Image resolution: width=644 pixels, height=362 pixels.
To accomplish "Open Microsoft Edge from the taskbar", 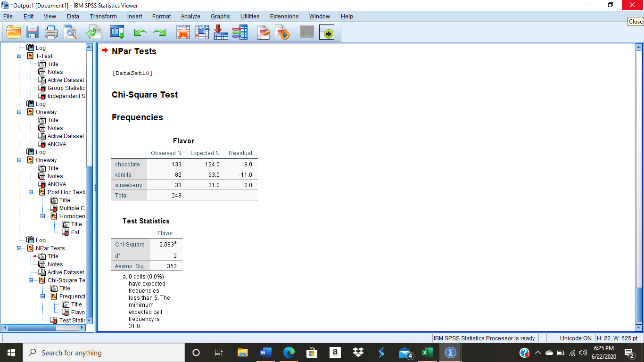I will coord(289,353).
